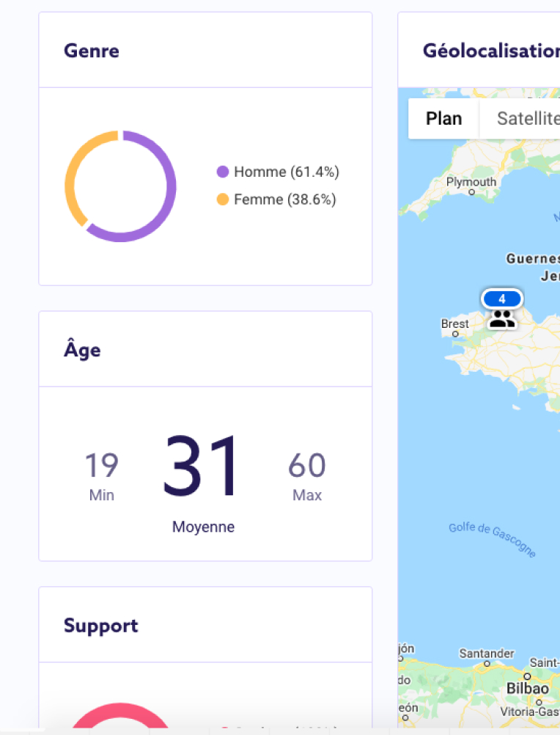Select the Plan map view tab
This screenshot has height=735, width=560.
click(x=443, y=118)
